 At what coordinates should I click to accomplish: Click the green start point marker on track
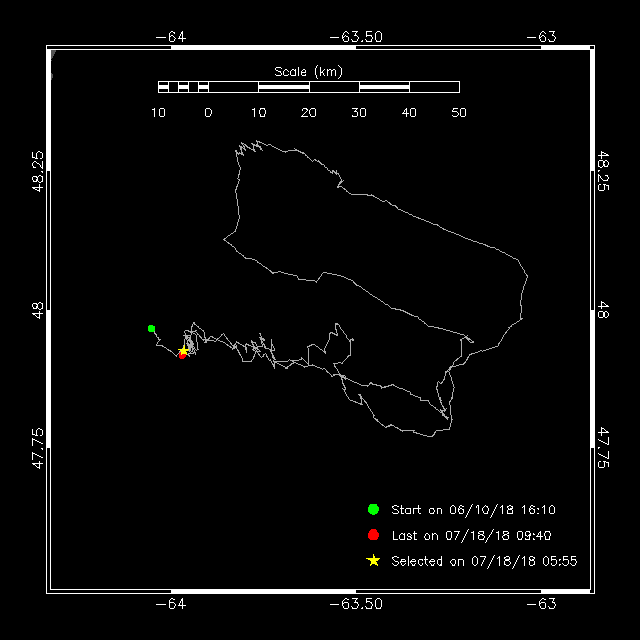click(x=151, y=329)
